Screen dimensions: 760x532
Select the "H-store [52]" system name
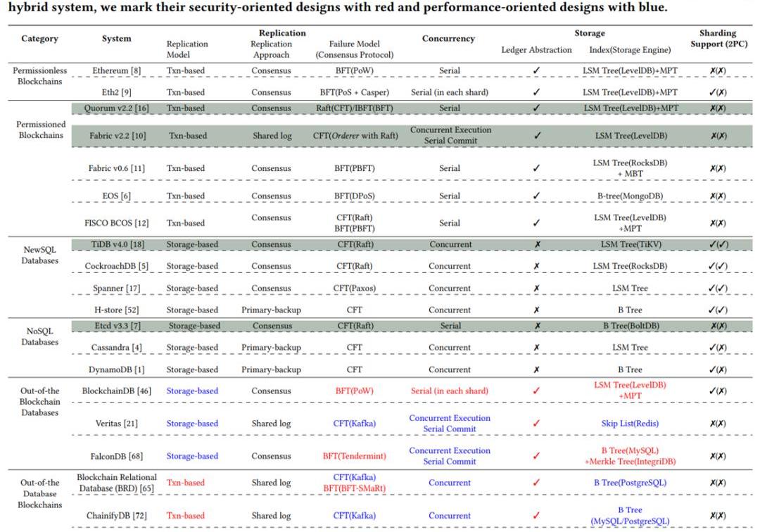[116, 310]
